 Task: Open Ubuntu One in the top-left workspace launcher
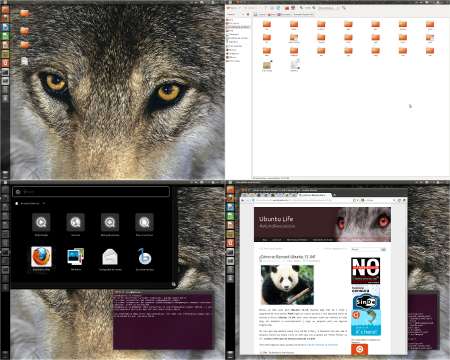click(x=6, y=63)
